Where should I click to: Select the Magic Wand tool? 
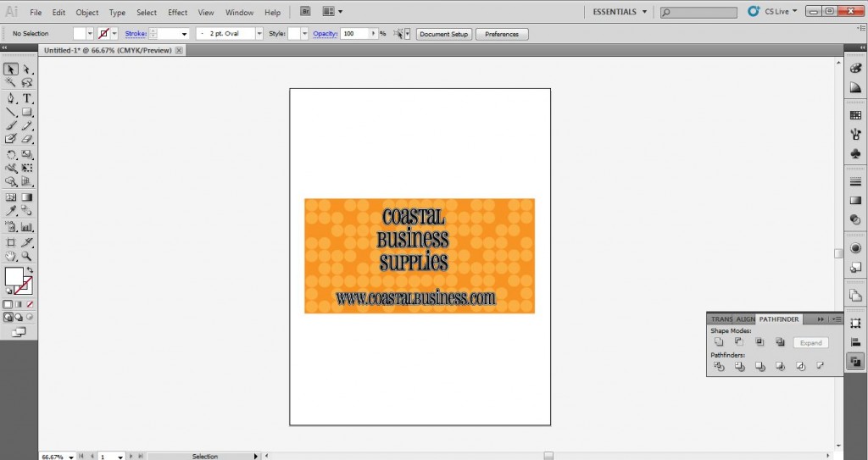pos(10,82)
